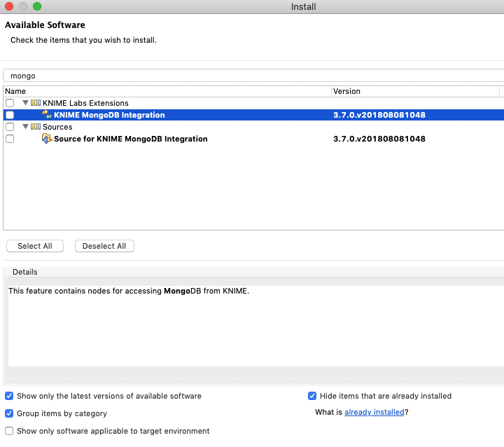Viewport: 504px width, 447px height.
Task: Collapse the KNIME Labs Extensions tree node
Action: [x=25, y=103]
